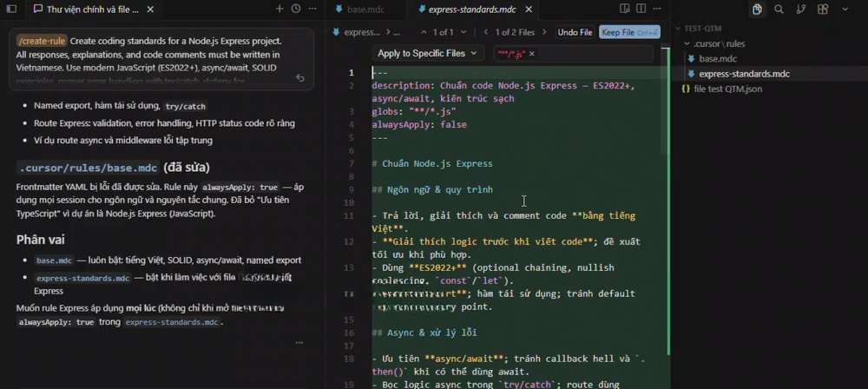This screenshot has height=389, width=868.
Task: Open editor more actions ellipsis
Action: pos(657,9)
